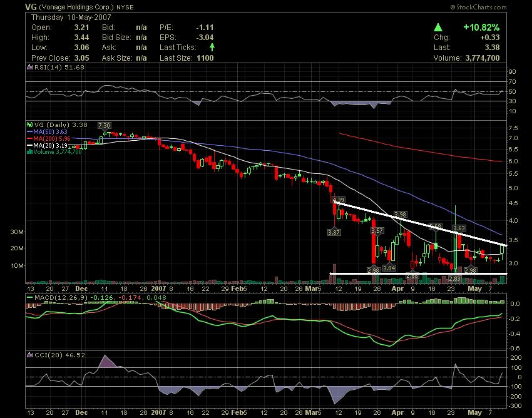The image size is (532, 418).
Task: Click the 3.87 price low label
Action: tap(334, 232)
